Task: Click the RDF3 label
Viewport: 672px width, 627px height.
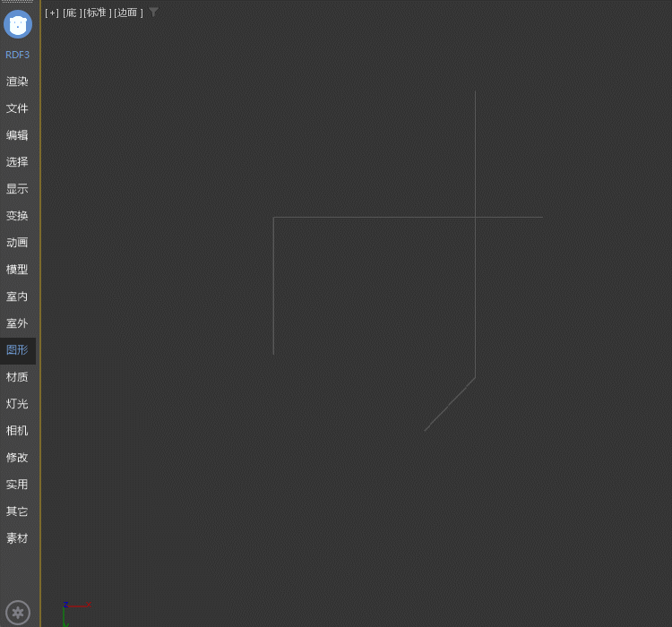Action: 18,55
